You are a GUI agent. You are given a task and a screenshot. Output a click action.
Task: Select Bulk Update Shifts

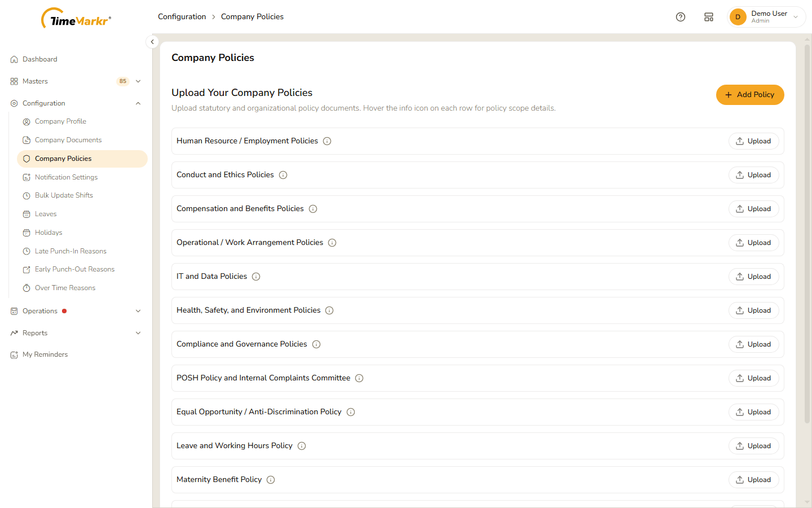click(64, 195)
